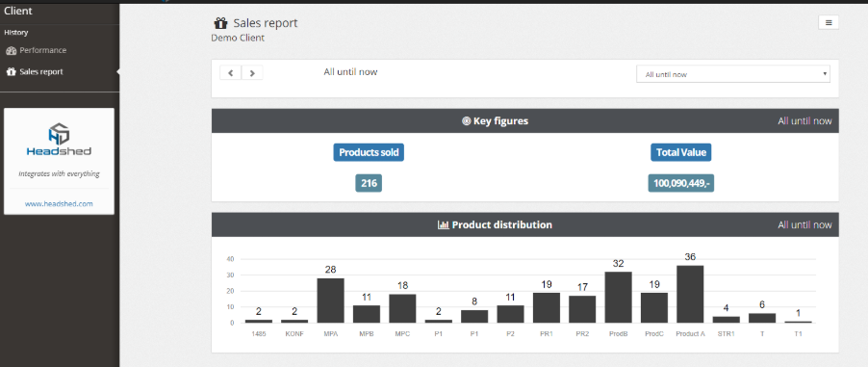Screen dimensions: 868x367
Task: Click the MPB bar in chart
Action: [367, 314]
